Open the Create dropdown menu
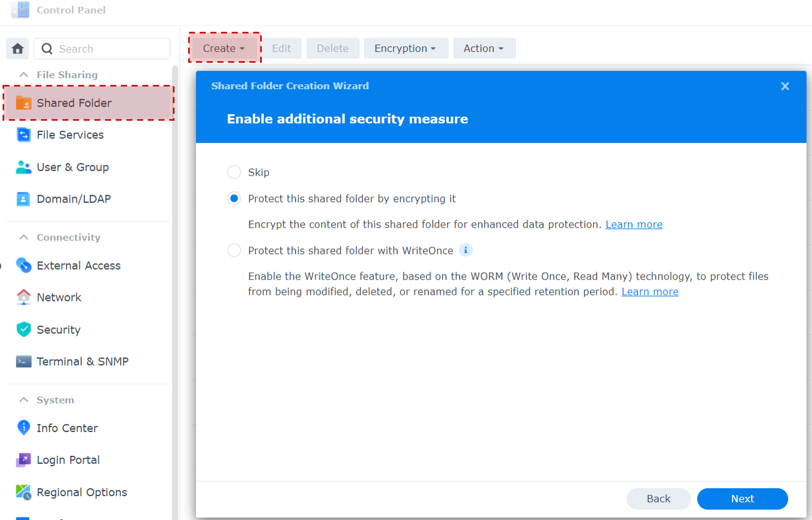 click(x=224, y=48)
